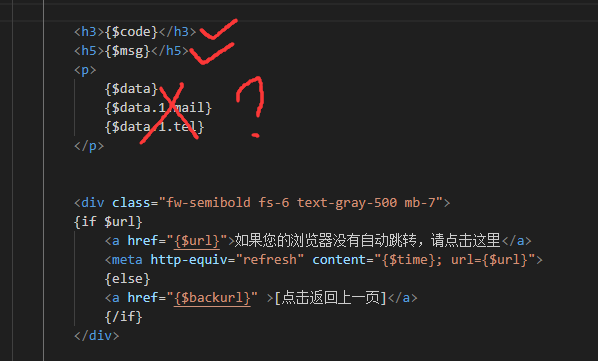Click the Chinese auto-redirect anchor text
The height and width of the screenshot is (361, 598).
point(367,241)
